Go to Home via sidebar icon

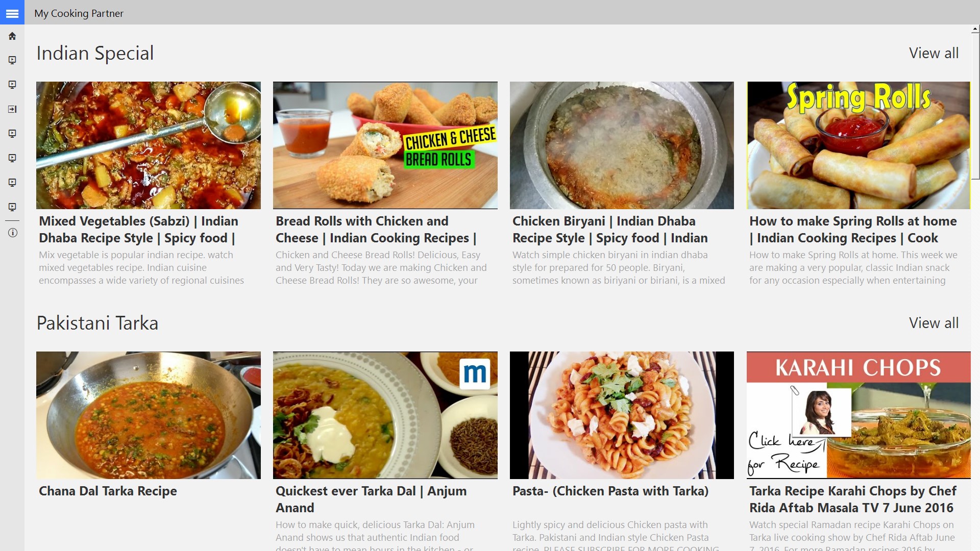(x=12, y=36)
